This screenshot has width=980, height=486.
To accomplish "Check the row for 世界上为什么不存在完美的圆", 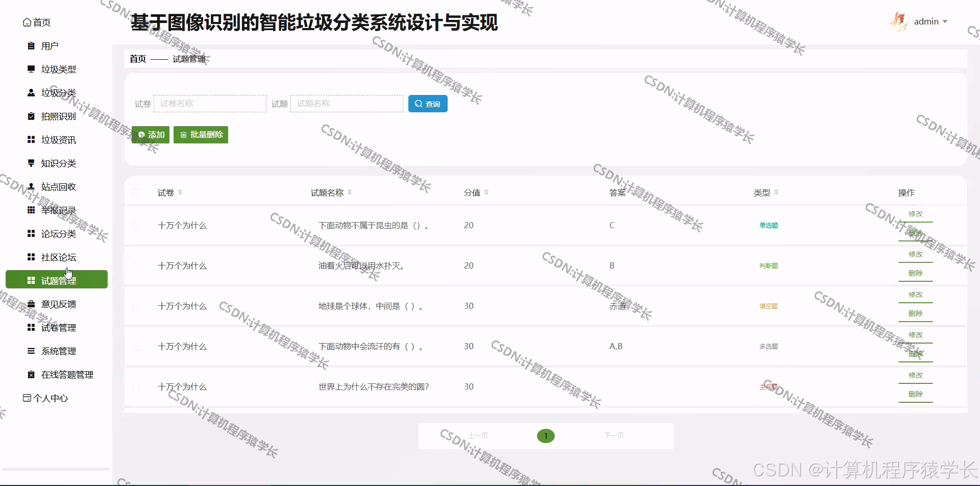I will 136,386.
